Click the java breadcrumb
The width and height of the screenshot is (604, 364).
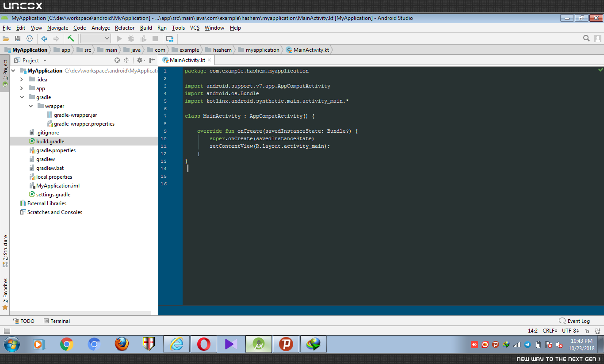[132, 50]
